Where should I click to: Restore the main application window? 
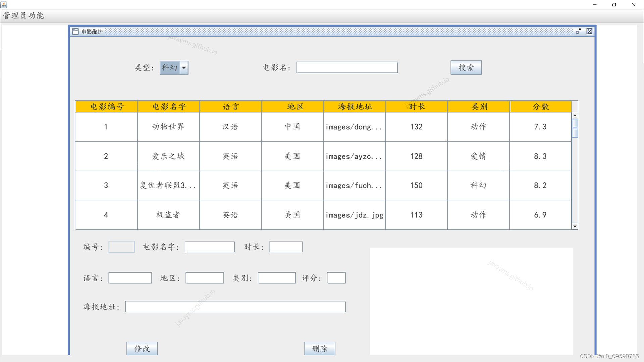tap(614, 5)
